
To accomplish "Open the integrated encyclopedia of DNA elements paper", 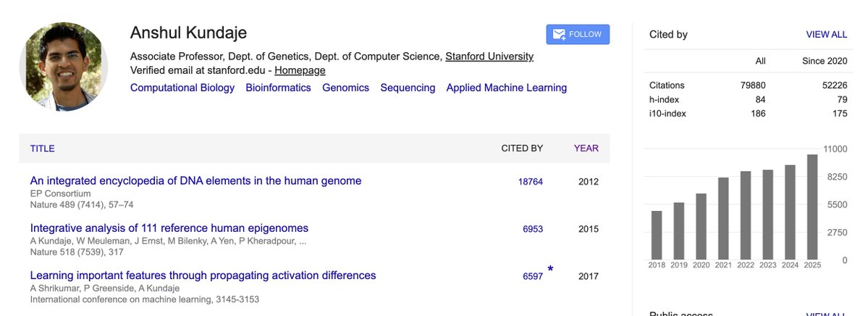I will [195, 180].
